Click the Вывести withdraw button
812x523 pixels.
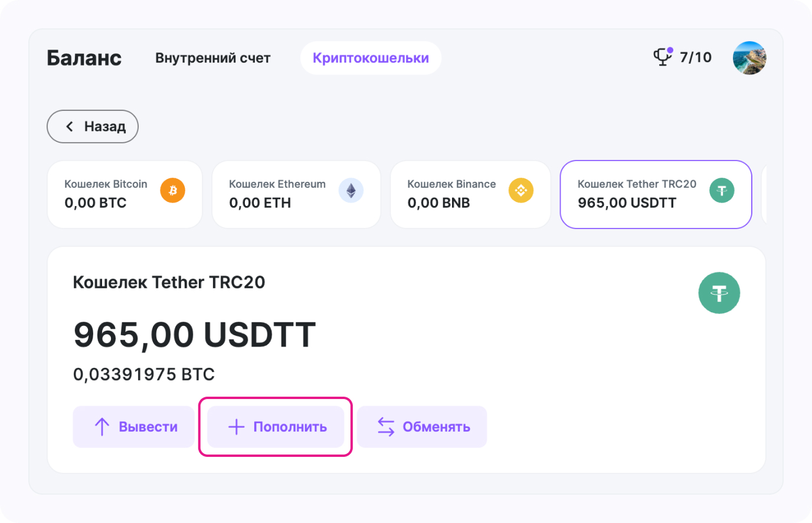coord(134,427)
